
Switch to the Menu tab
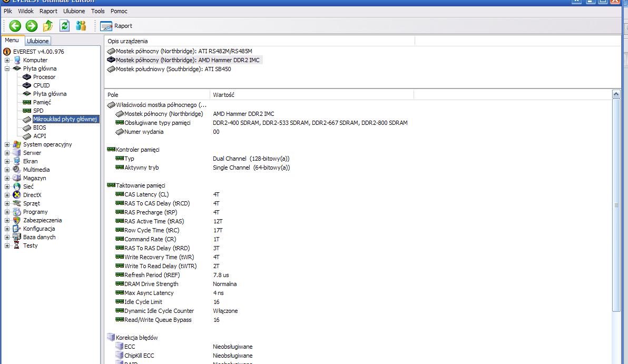pyautogui.click(x=12, y=41)
